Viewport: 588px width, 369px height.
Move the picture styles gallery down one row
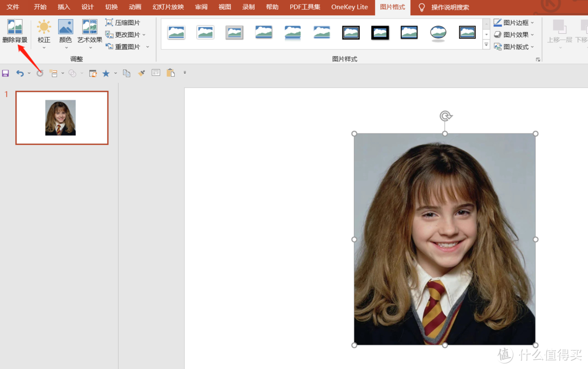(486, 34)
